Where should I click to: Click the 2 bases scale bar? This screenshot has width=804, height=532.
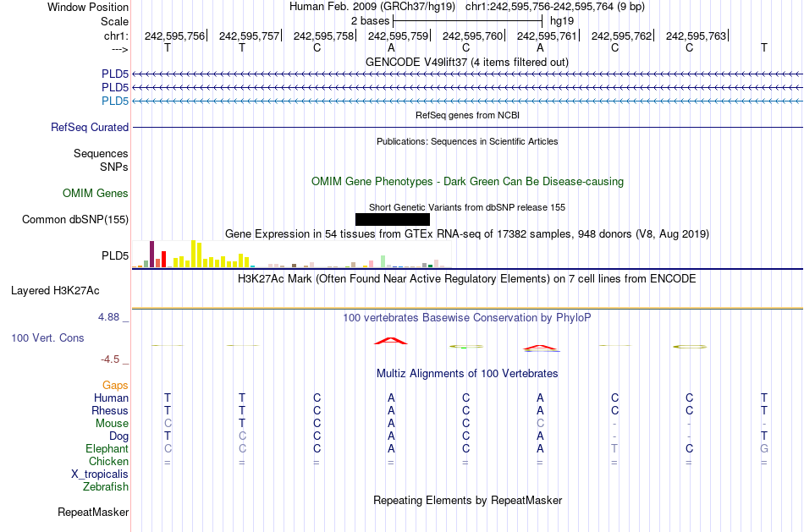tap(467, 21)
